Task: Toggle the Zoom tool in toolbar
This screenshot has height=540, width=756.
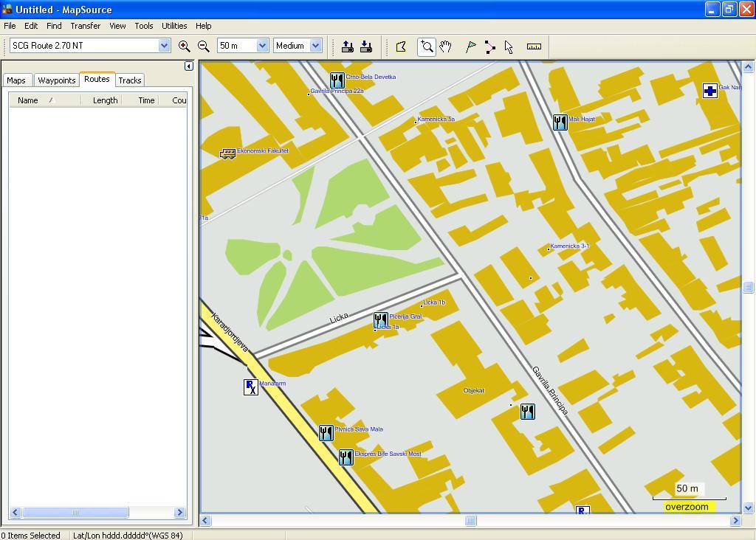Action: (x=426, y=46)
